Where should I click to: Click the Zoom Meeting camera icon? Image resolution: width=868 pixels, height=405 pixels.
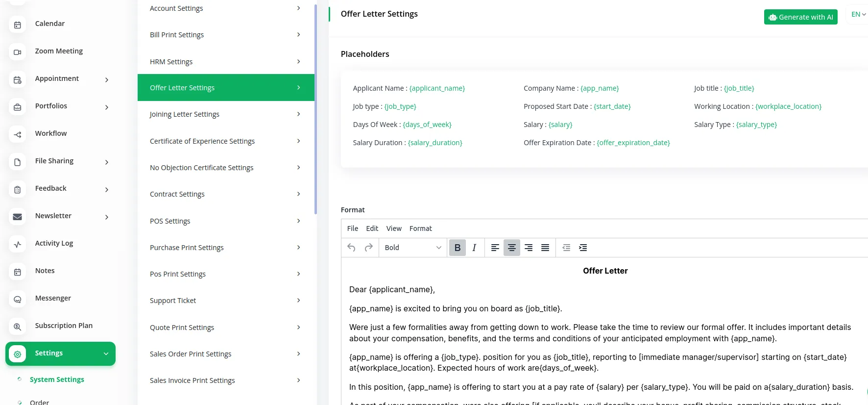coord(18,52)
